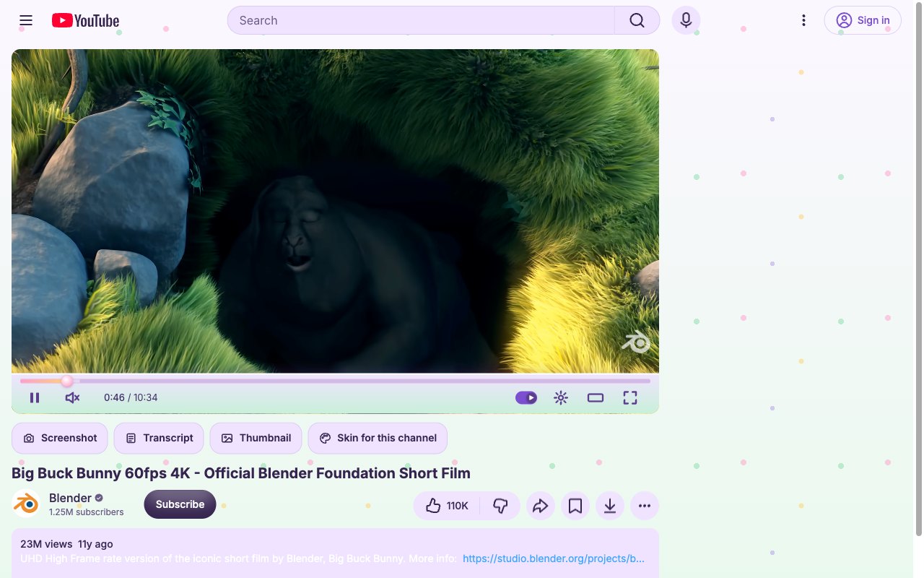Click the Blender channel name
The image size is (924, 578).
tap(70, 498)
